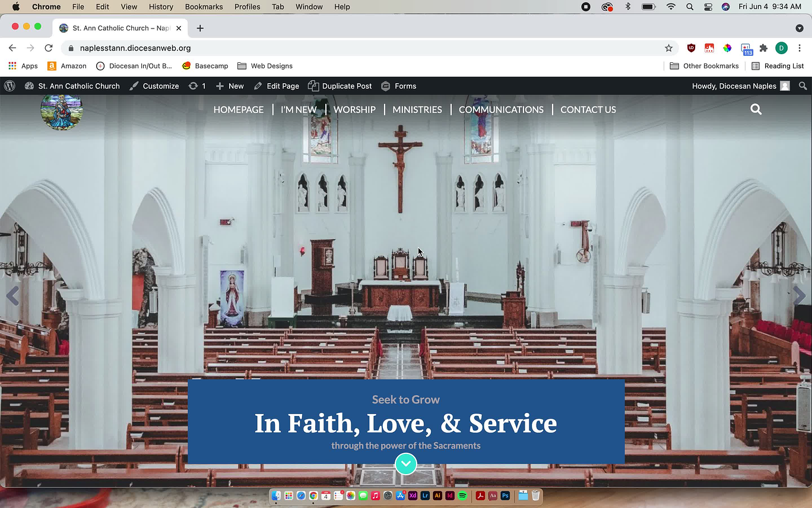Image resolution: width=812 pixels, height=508 pixels.
Task: Reload the page with the refresh button
Action: [x=49, y=48]
